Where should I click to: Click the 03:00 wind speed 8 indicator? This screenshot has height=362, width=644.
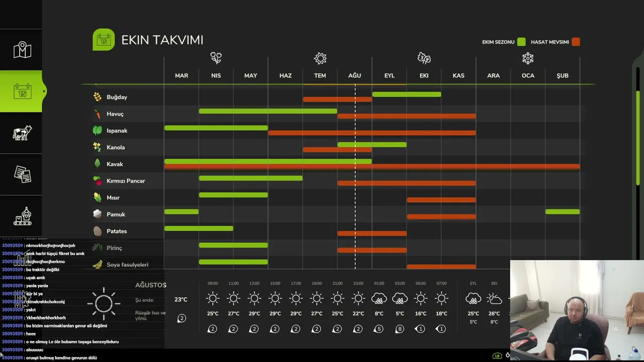click(x=400, y=329)
